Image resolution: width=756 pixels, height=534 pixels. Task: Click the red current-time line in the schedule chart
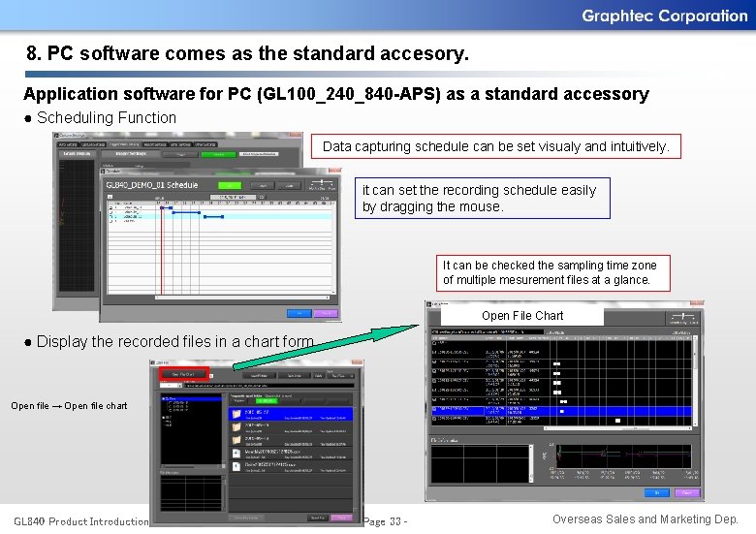162,251
